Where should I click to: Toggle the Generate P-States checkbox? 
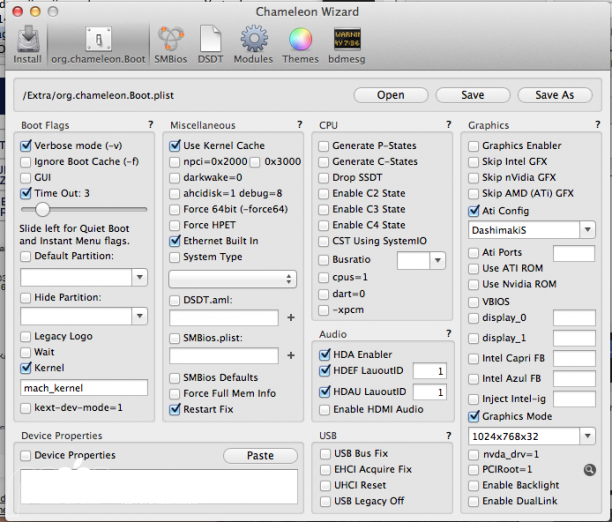(x=324, y=146)
